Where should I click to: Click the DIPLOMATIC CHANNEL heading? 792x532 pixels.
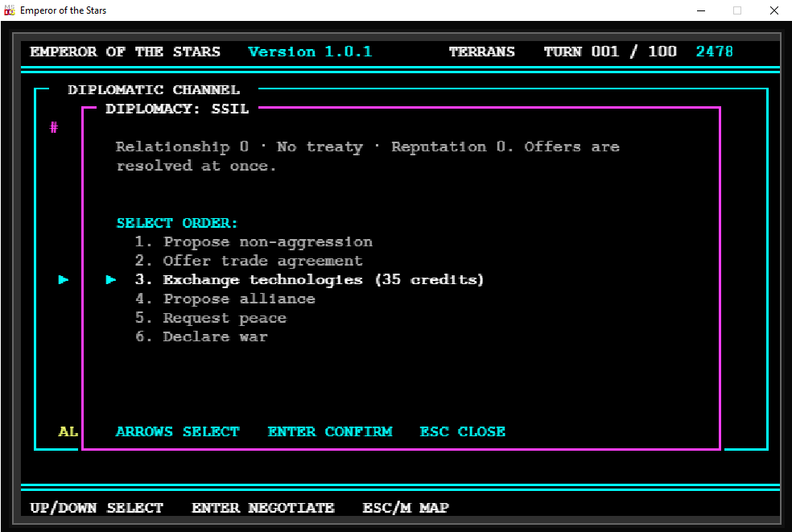point(154,90)
